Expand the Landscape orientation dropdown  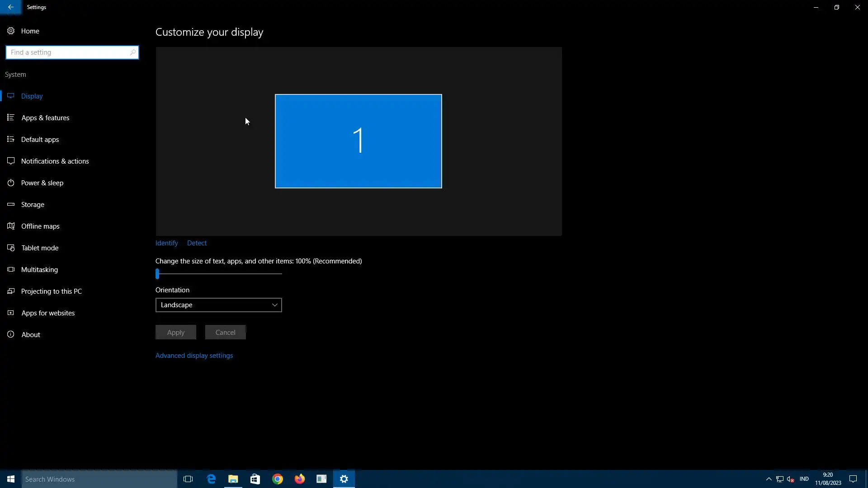point(218,305)
